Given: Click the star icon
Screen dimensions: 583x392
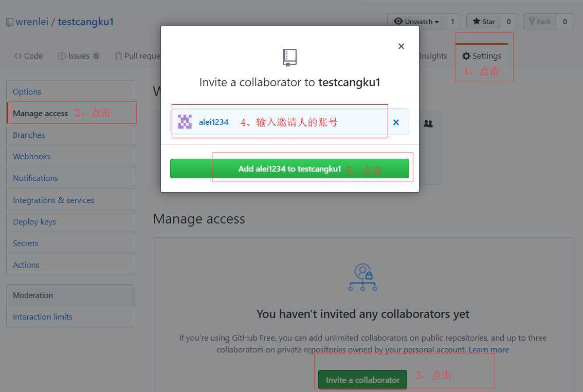Looking at the screenshot, I should [x=476, y=21].
